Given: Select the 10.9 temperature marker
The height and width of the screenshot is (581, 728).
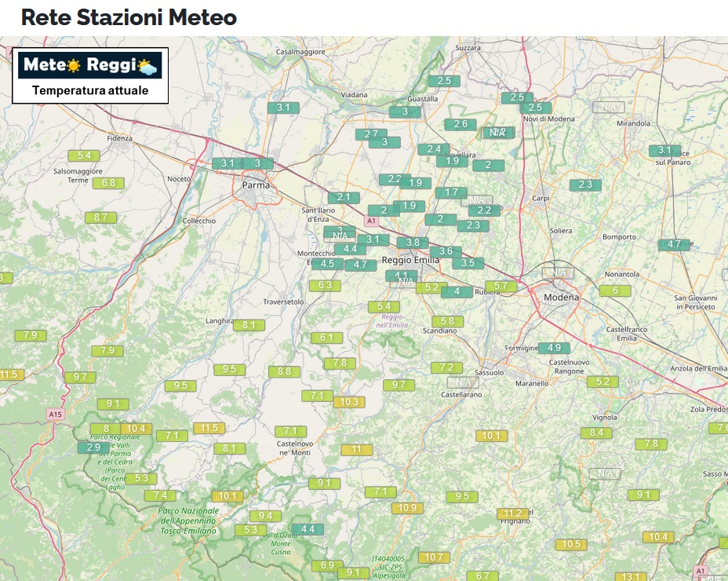Looking at the screenshot, I should coord(407,508).
